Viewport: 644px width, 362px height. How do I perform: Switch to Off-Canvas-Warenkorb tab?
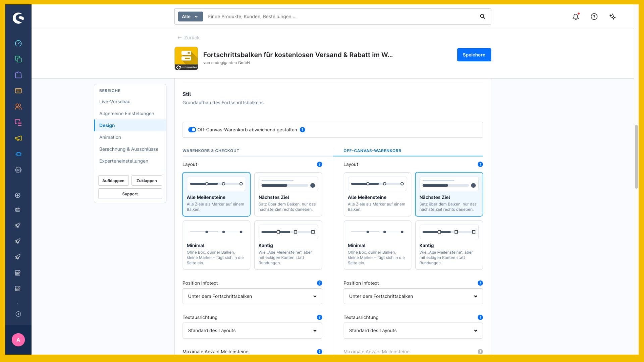[372, 151]
